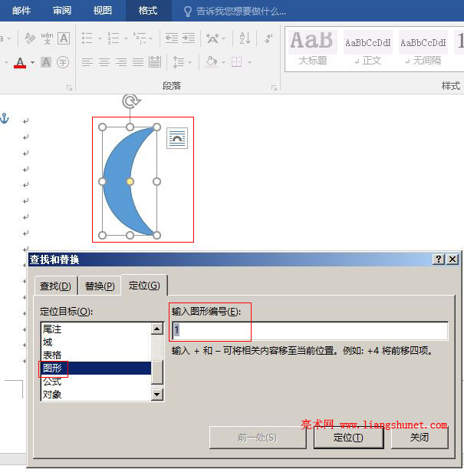The width and height of the screenshot is (464, 476).
Task: Click the multilevel list icon
Action: [140, 38]
